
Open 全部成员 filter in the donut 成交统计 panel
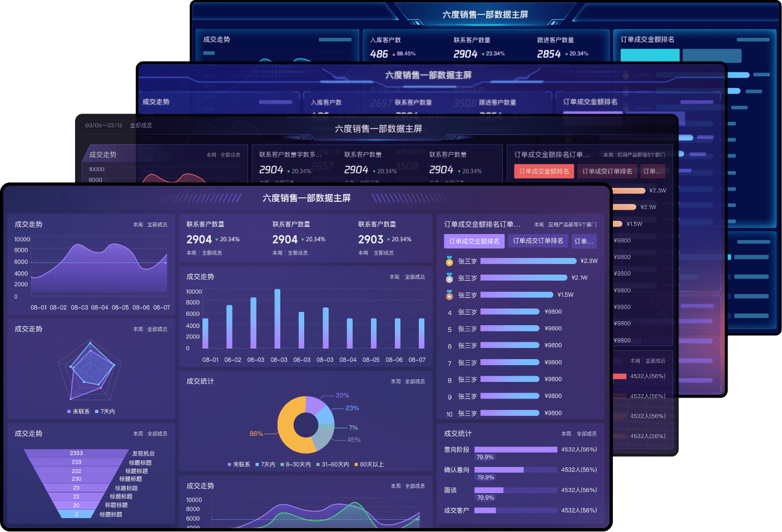pyautogui.click(x=415, y=381)
